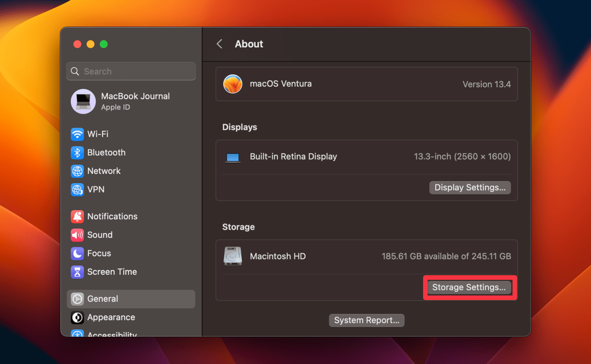The width and height of the screenshot is (591, 364).
Task: Click the Wi-Fi icon in the sidebar
Action: (x=77, y=134)
